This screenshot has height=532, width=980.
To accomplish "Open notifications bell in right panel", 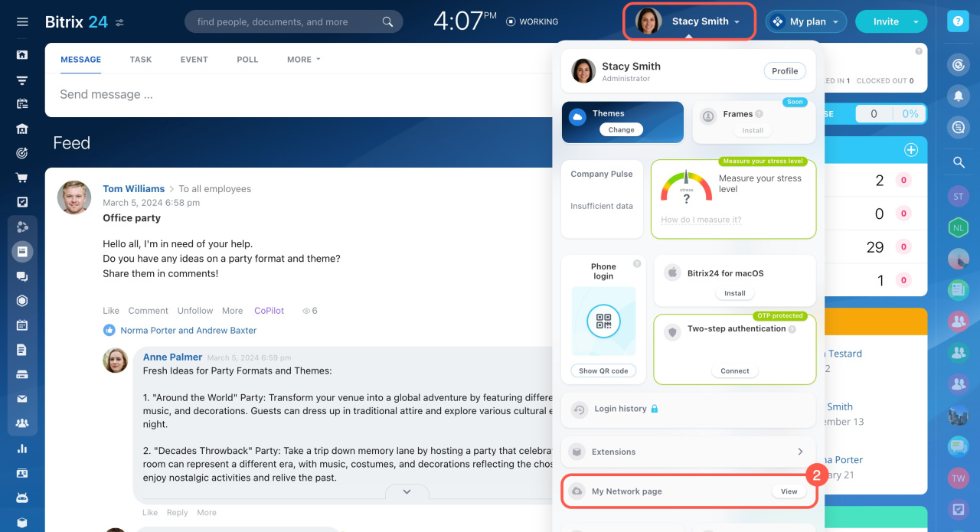I will (958, 96).
